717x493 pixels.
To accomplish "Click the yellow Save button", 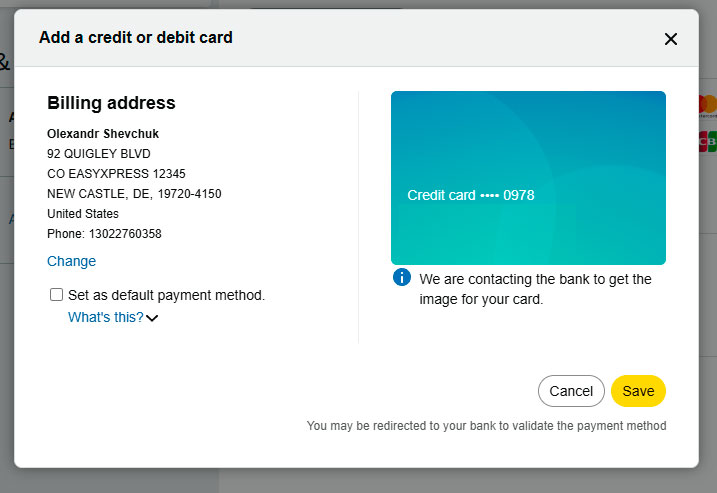I will click(638, 391).
